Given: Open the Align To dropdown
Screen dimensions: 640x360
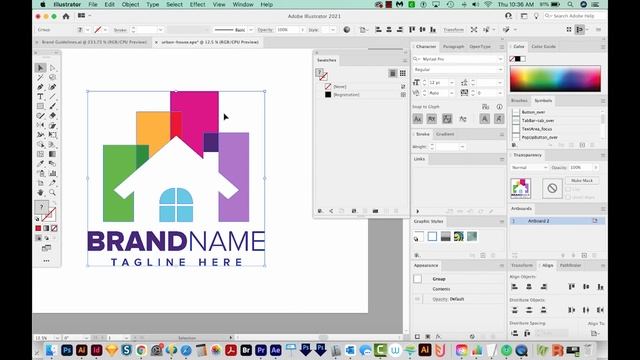Looking at the screenshot, I should pyautogui.click(x=595, y=333).
